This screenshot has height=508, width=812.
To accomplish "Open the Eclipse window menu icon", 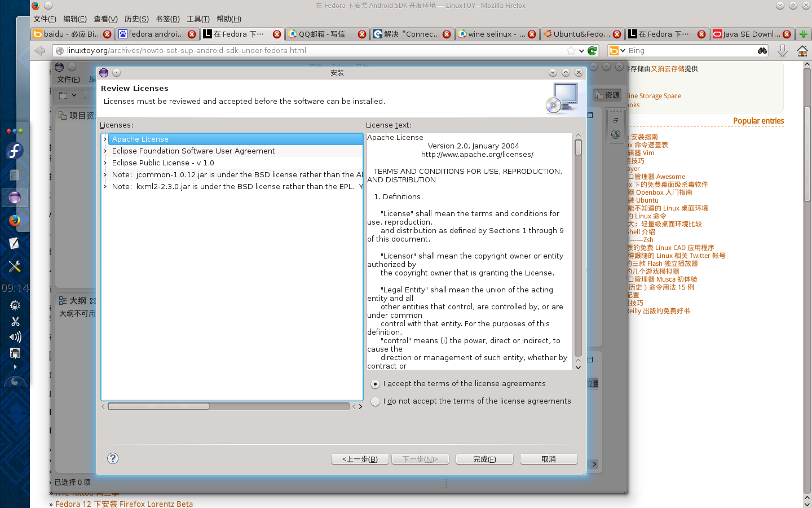I will (59, 67).
